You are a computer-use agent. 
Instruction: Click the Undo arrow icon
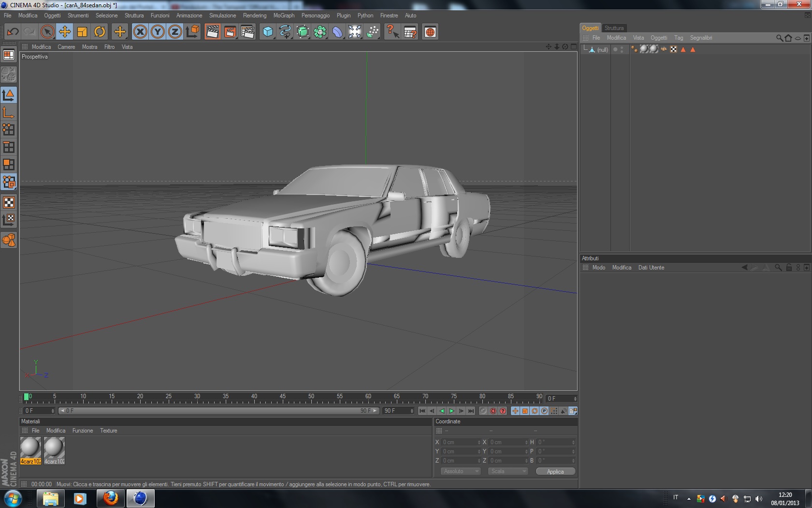point(13,32)
